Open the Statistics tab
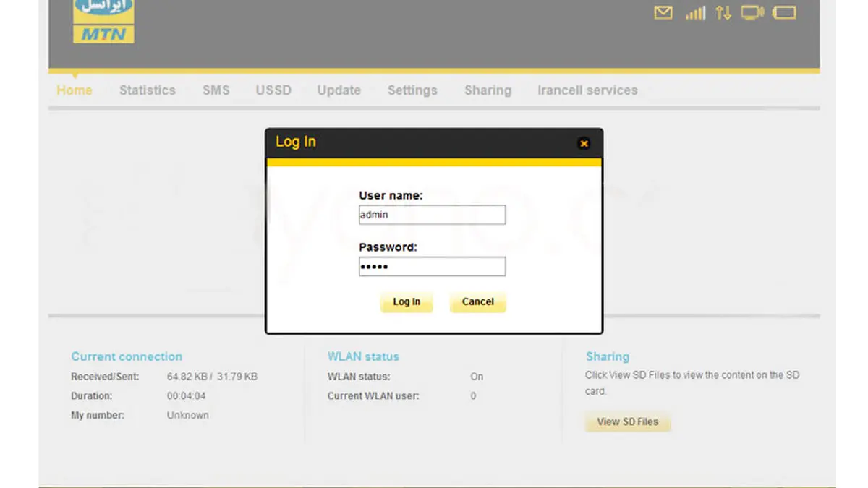 pyautogui.click(x=148, y=90)
